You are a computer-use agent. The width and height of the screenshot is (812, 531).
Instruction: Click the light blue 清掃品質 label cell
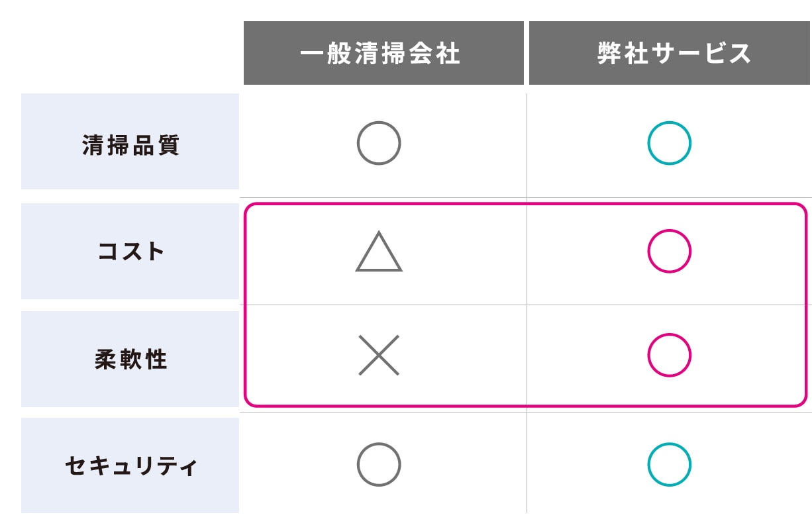(x=130, y=141)
